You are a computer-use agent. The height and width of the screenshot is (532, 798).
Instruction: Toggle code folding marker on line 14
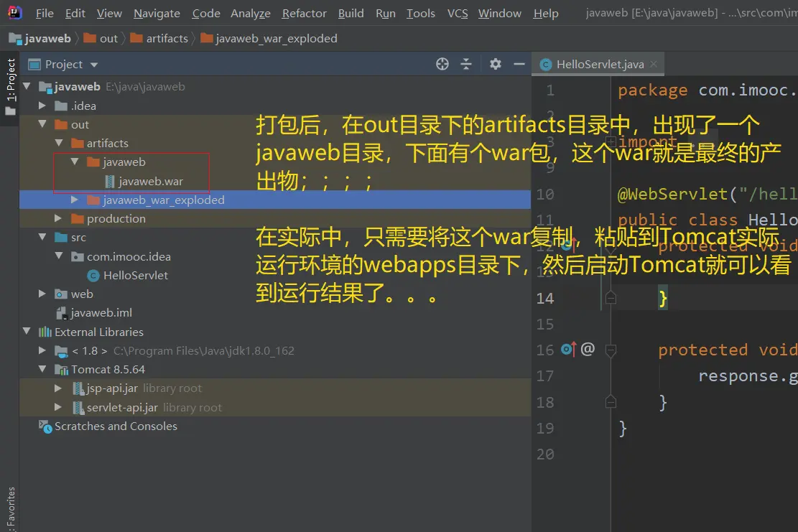[611, 298]
